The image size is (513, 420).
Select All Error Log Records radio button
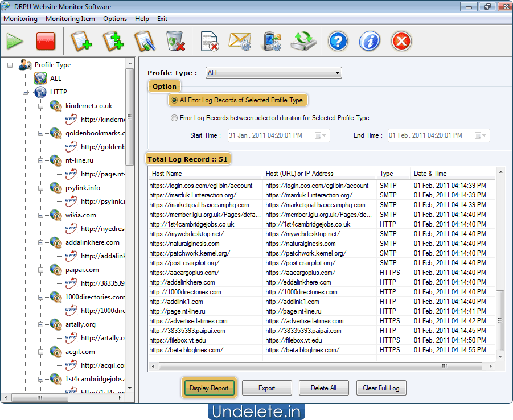[174, 100]
